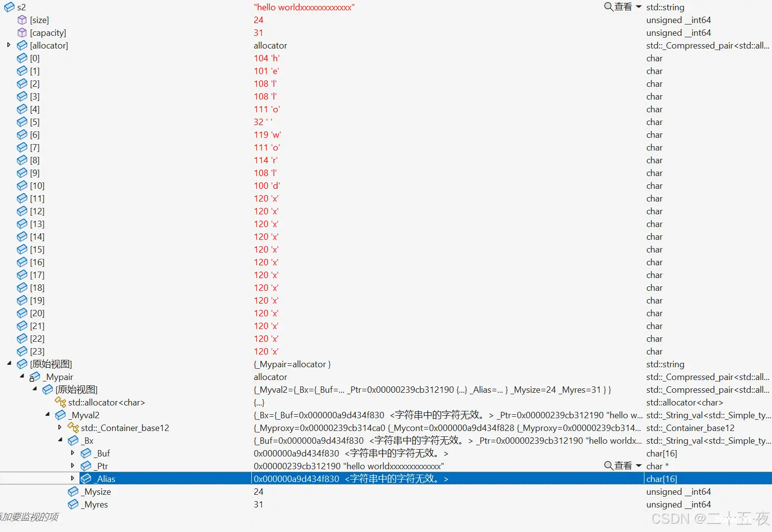Open visualizer dropdown arrow in _Ptr row
This screenshot has width=772, height=532.
coord(639,466)
